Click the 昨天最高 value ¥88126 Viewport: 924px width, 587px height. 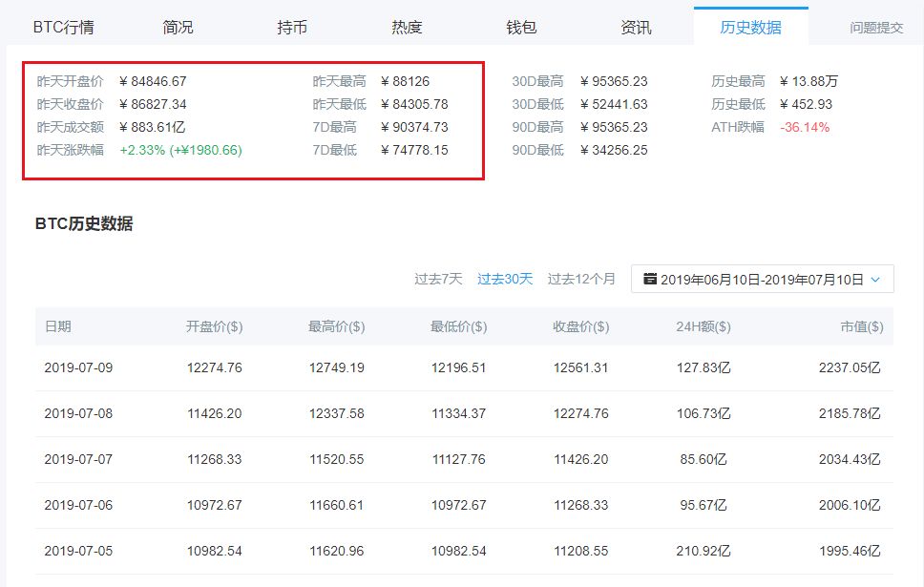point(406,81)
